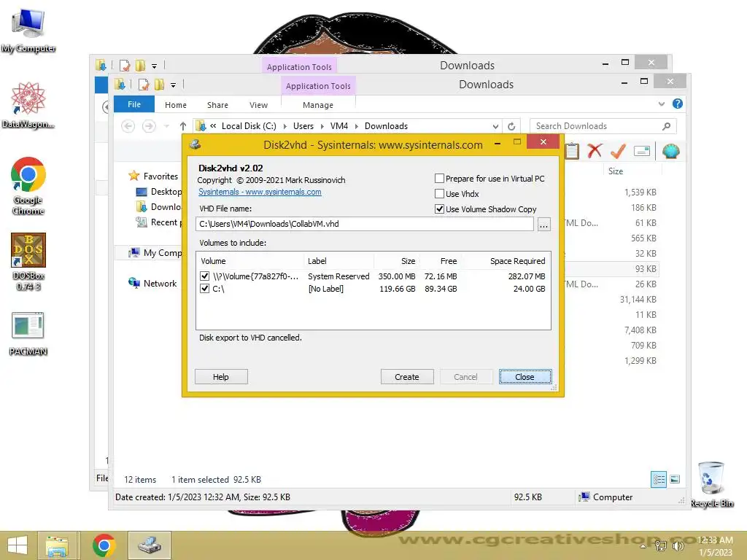Click the rename icon in Explorer ribbon
The image size is (747, 560).
(642, 151)
